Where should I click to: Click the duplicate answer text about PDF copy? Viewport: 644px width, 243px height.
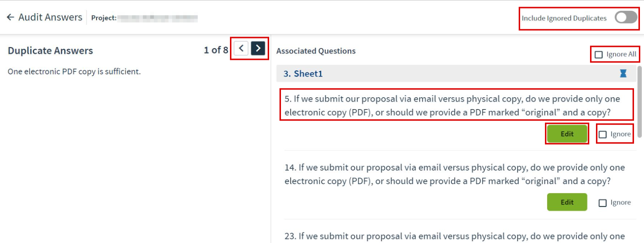(74, 71)
